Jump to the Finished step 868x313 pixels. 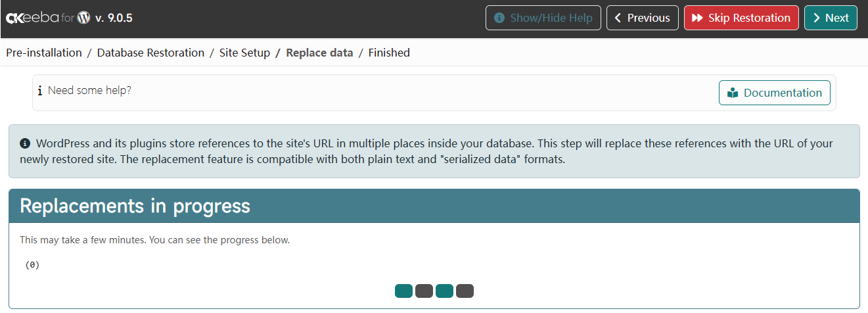click(389, 53)
